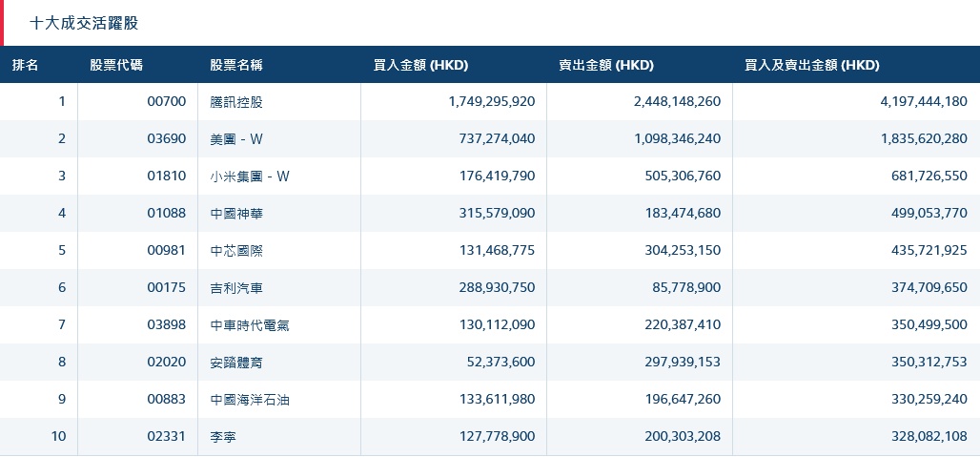980x457 pixels.
Task: Click buy amount 176,419,790
Action: click(x=499, y=177)
